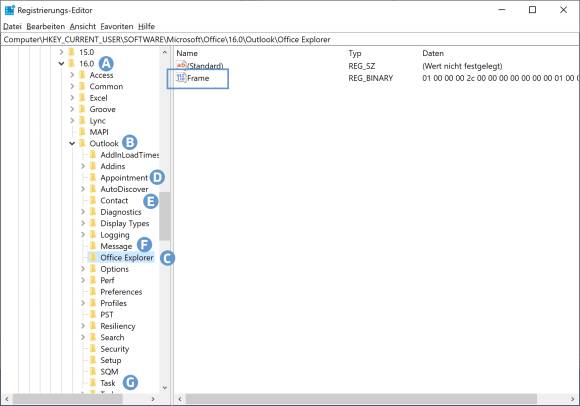Expand the Search key
Screen dimensions: 580x406
pyautogui.click(x=83, y=337)
